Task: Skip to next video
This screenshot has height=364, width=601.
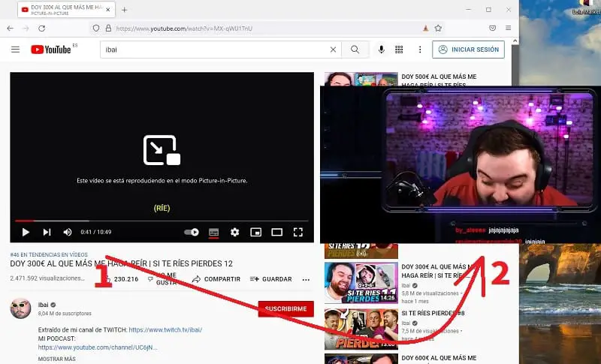Action: coord(47,232)
